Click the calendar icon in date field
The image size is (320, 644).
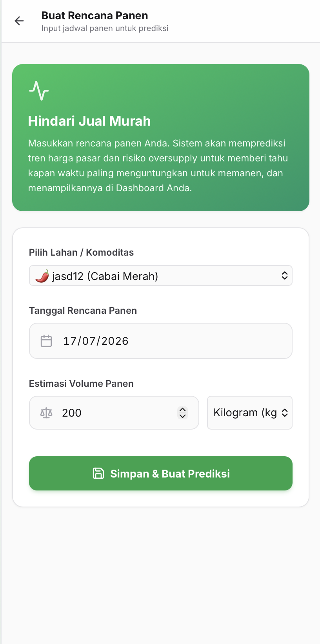46,341
